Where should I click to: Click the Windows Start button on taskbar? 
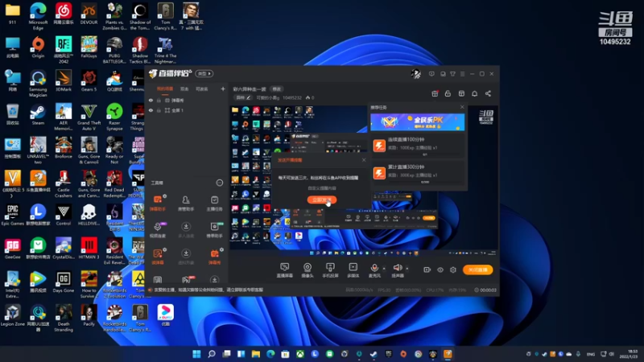coord(196,354)
